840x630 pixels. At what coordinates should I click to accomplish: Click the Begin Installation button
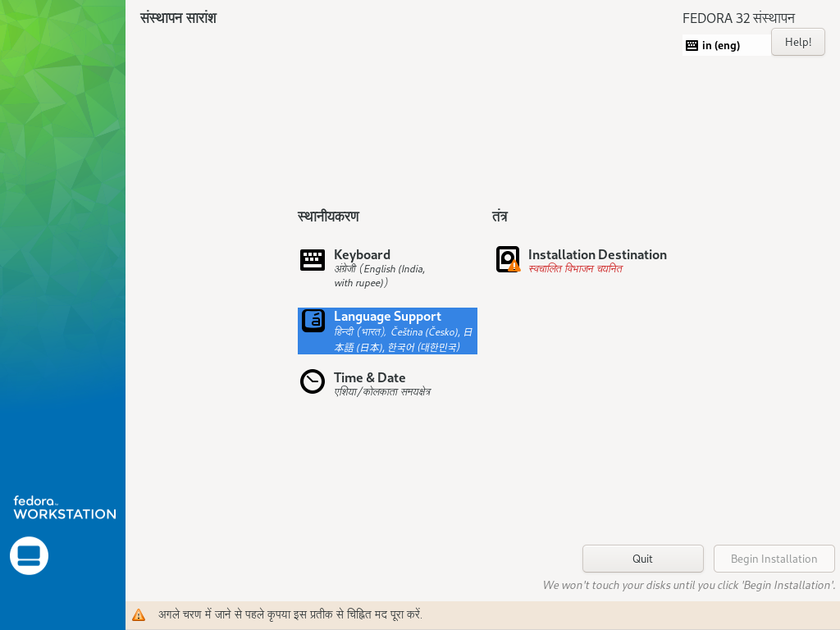pos(774,559)
